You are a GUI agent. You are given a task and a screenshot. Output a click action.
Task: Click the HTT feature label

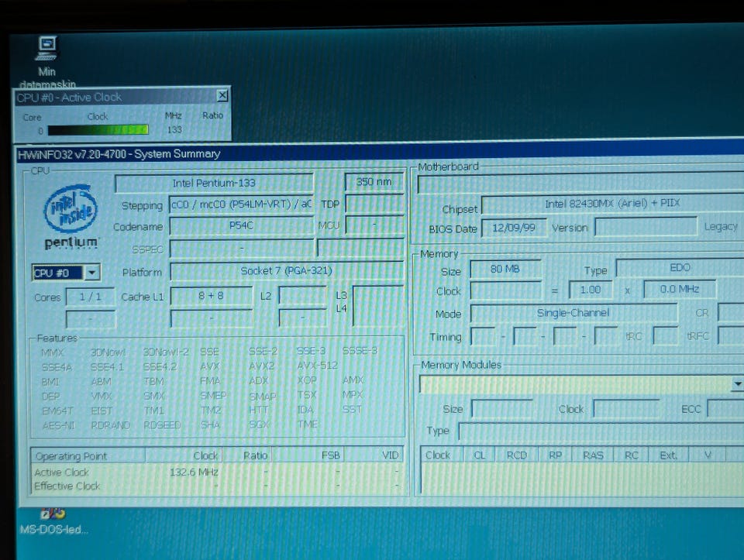point(259,410)
